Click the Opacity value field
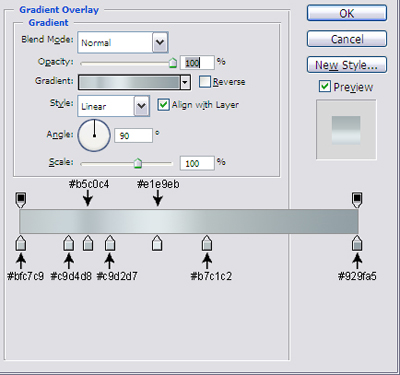400x375 pixels. (x=197, y=63)
